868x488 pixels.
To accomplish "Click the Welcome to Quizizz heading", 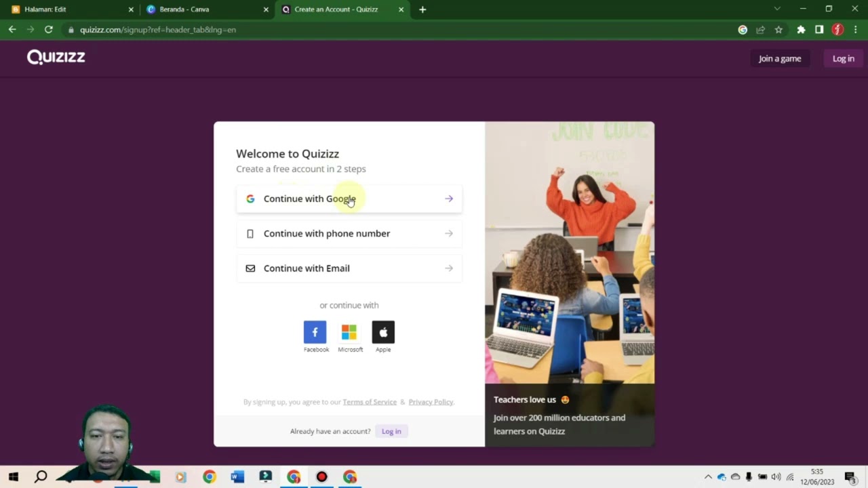I will pos(288,154).
